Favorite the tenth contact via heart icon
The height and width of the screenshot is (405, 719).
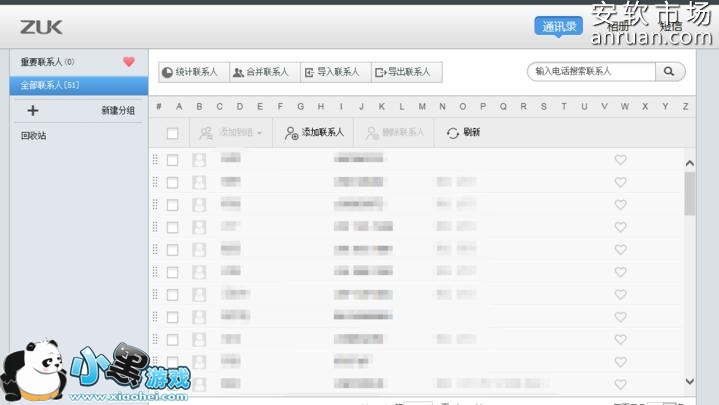[x=620, y=362]
